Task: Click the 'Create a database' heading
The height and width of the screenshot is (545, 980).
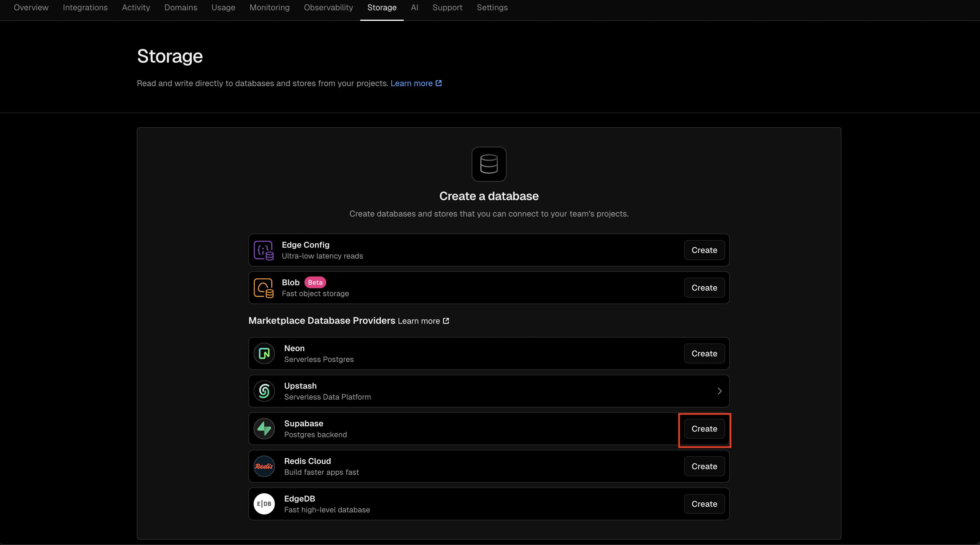Action: tap(489, 196)
